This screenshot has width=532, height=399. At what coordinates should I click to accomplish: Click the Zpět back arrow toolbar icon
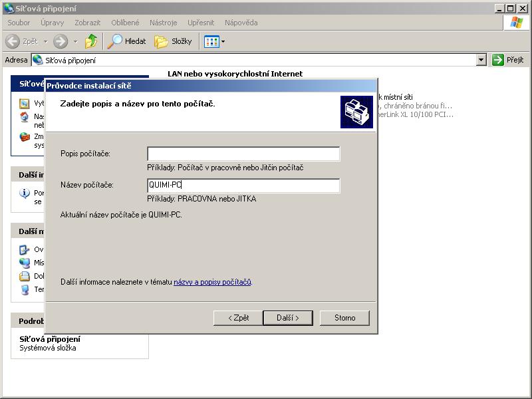pos(13,41)
